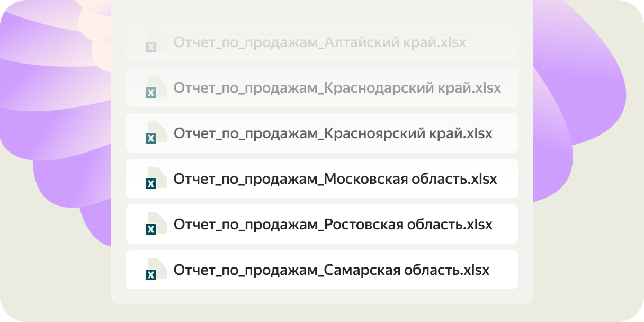Click the Excel icon beside the Алтайский край report
This screenshot has height=322, width=644.
(x=156, y=43)
